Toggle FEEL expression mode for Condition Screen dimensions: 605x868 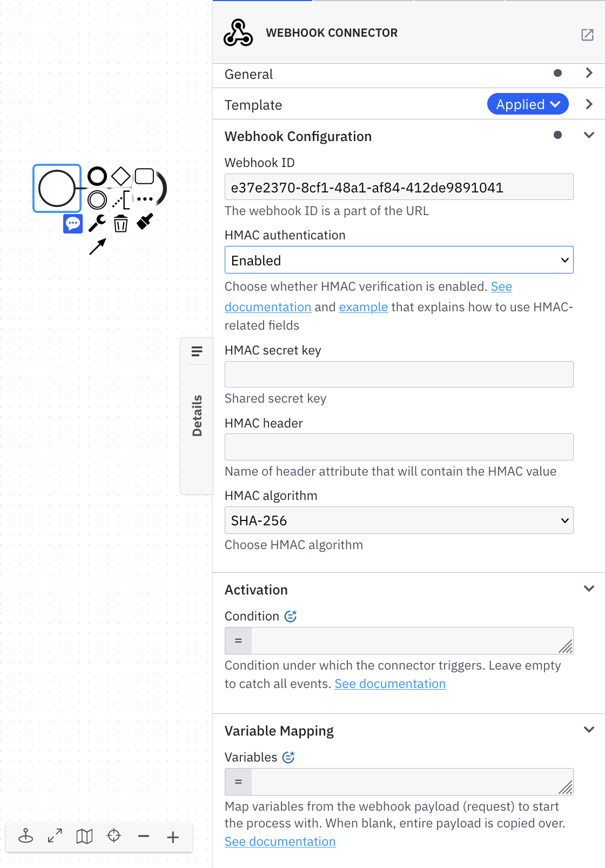coord(291,616)
